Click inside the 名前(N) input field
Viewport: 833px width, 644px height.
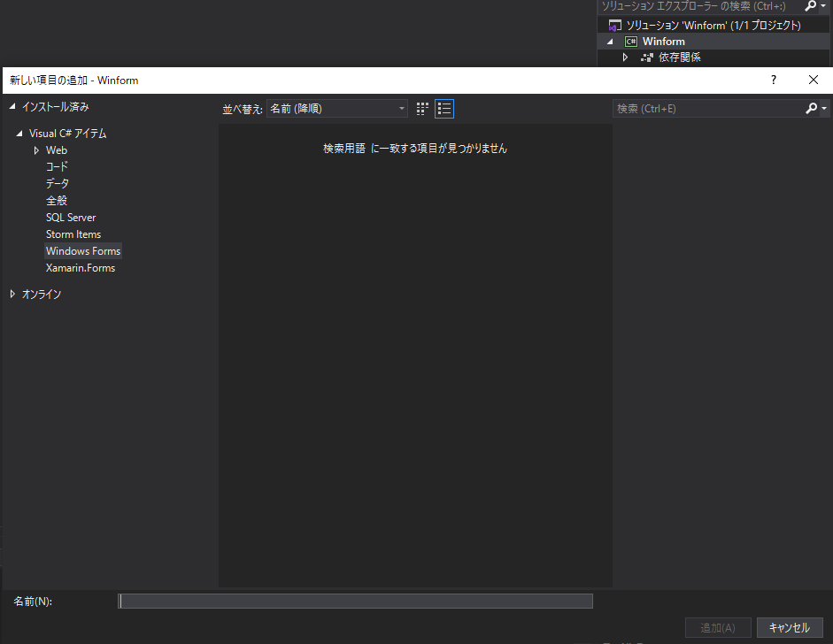click(x=354, y=601)
